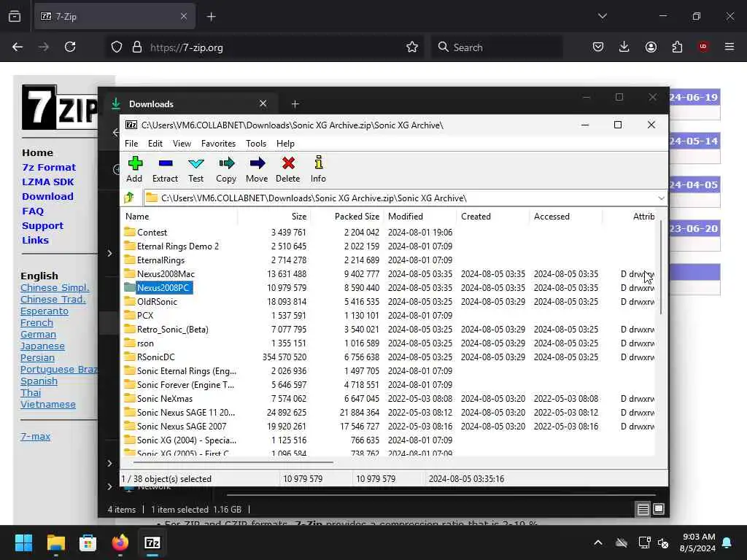Open the Help menu
The height and width of the screenshot is (560, 747).
[285, 144]
